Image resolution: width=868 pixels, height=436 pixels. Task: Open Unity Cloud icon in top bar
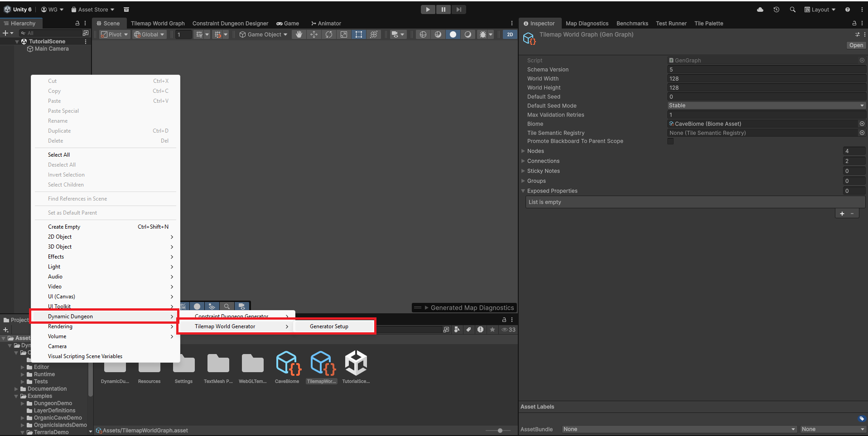coord(760,10)
